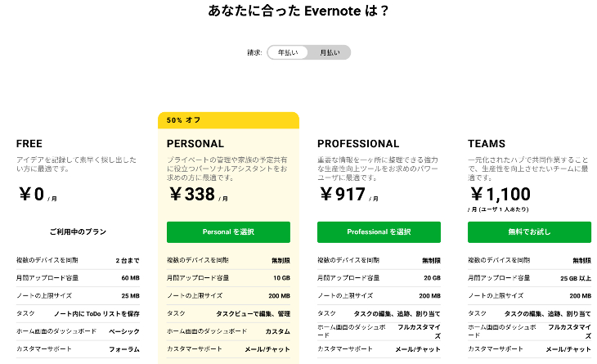597x364 pixels.
Task: Click the 請求: label
Action: (x=254, y=52)
